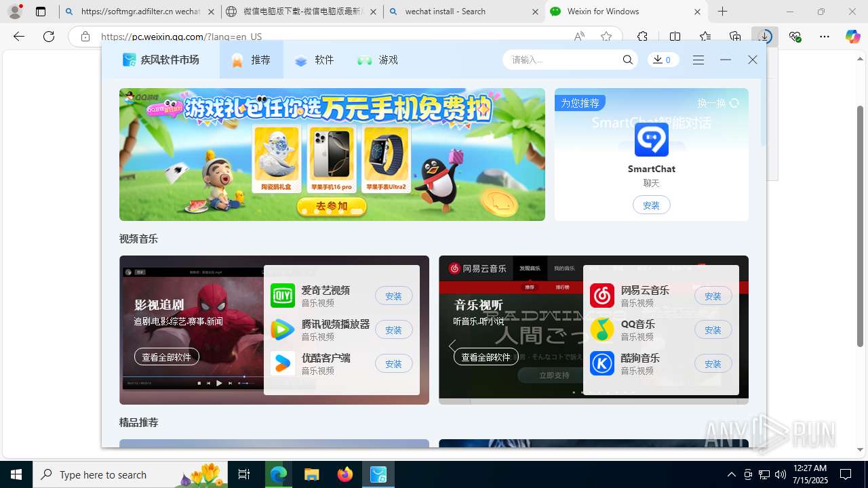This screenshot has height=488, width=868.
Task: Click the address bar URL
Action: 182,37
